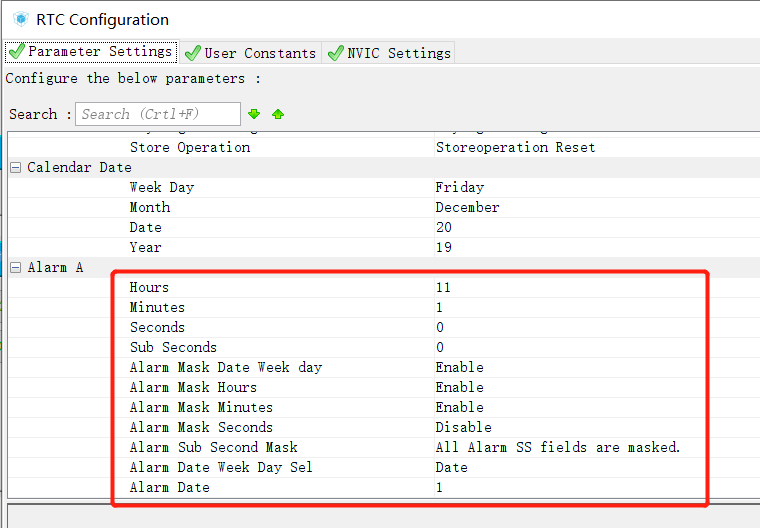Click the Sub Seconds value 0
The image size is (760, 528).
click(440, 347)
